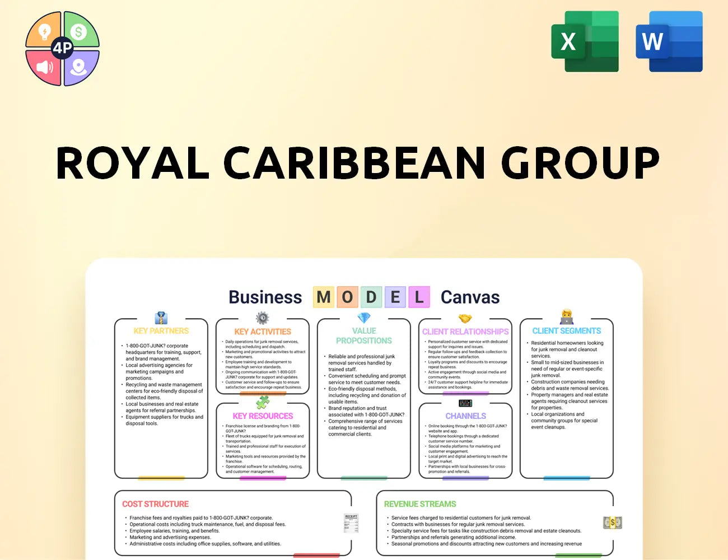728x560 pixels.
Task: Click the Excel icon at top right
Action: [x=585, y=41]
